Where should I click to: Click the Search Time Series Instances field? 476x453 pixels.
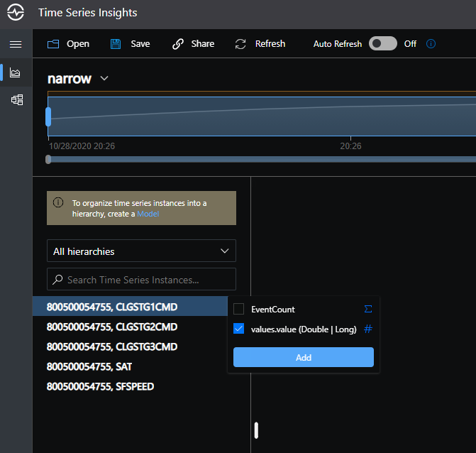(141, 279)
